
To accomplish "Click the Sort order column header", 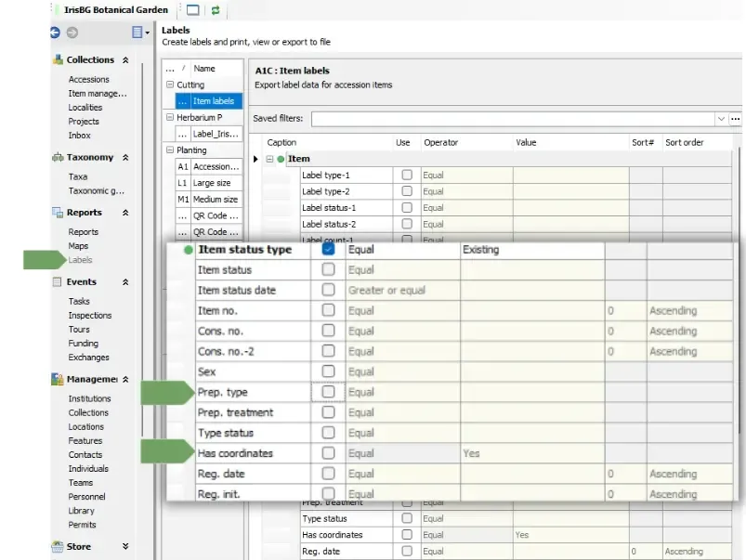I will click(684, 142).
